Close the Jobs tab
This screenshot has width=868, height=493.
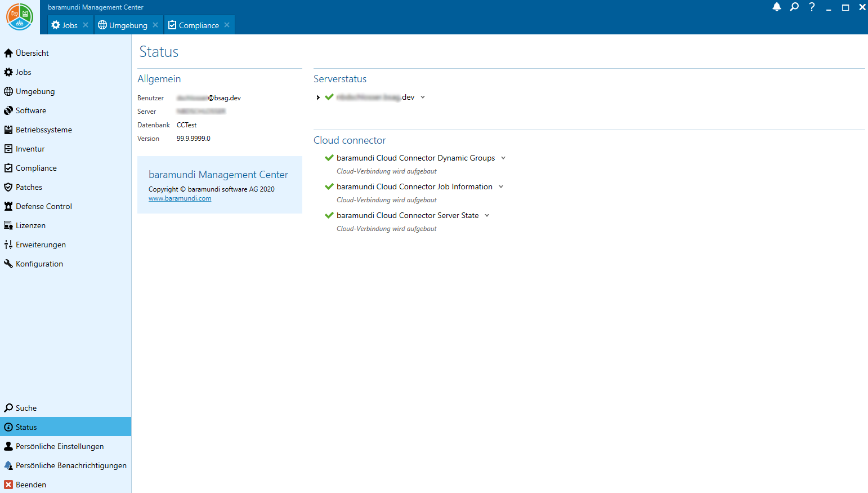coord(86,25)
